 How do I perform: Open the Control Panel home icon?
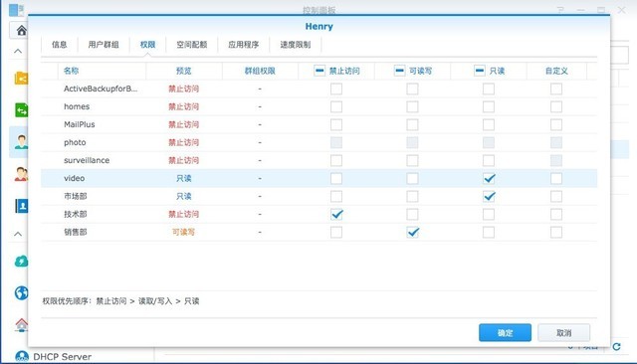[x=21, y=31]
